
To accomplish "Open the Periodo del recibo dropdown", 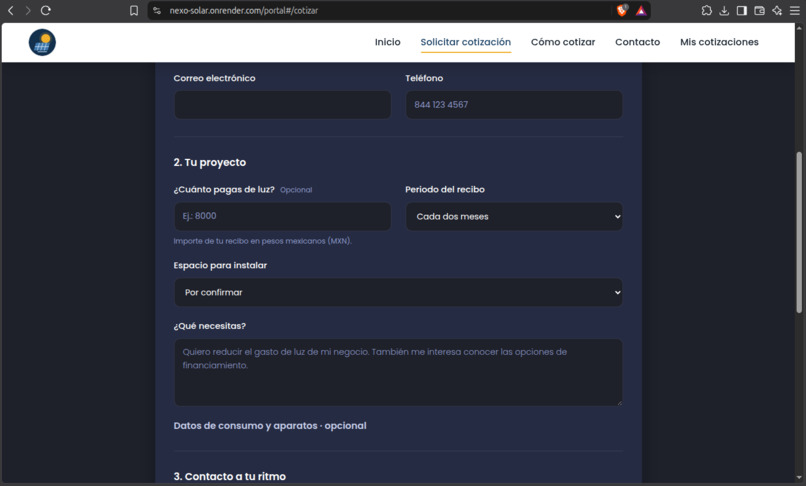I will click(514, 217).
